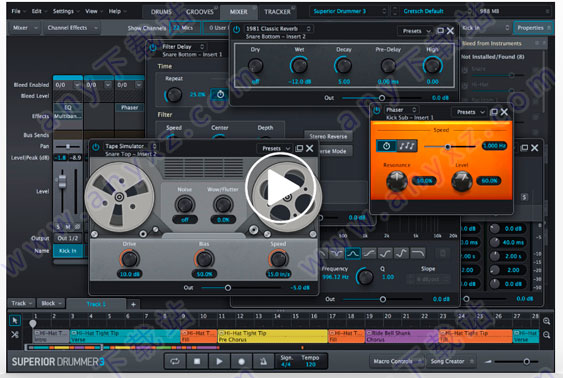This screenshot has width=563, height=378.
Task: Switch Phaser speed to note-sync mode
Action: pos(407,146)
